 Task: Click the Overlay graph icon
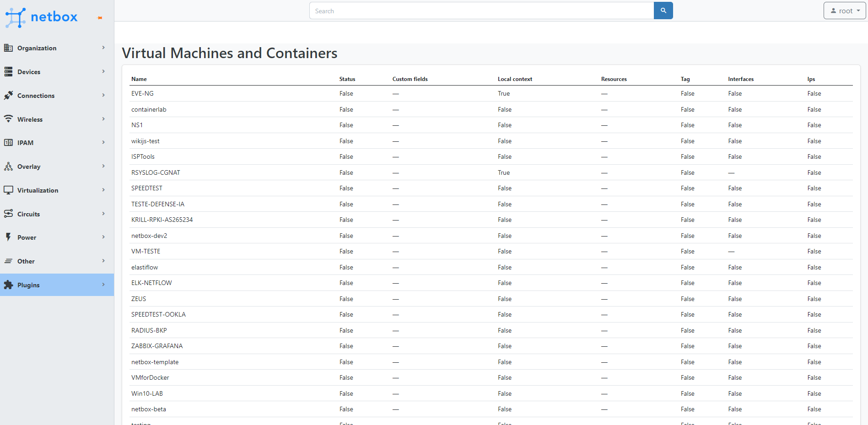[x=8, y=167]
